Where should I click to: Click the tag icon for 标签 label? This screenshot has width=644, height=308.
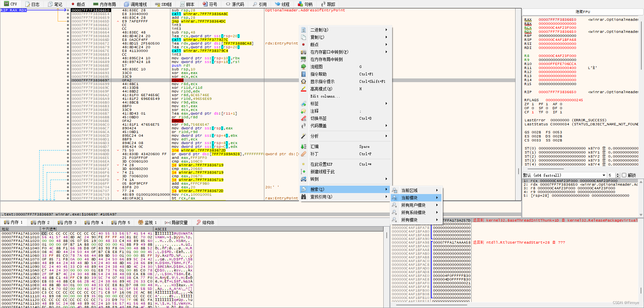click(304, 104)
